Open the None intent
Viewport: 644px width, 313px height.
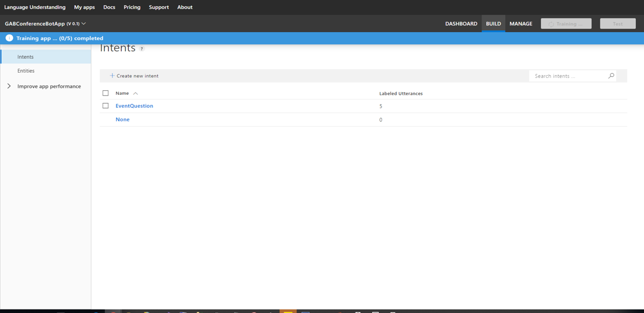pos(122,120)
